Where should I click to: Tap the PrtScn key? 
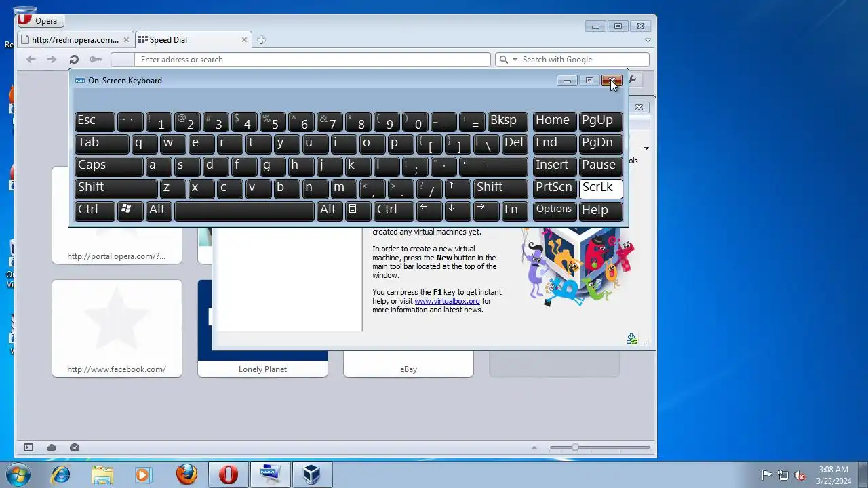555,188
